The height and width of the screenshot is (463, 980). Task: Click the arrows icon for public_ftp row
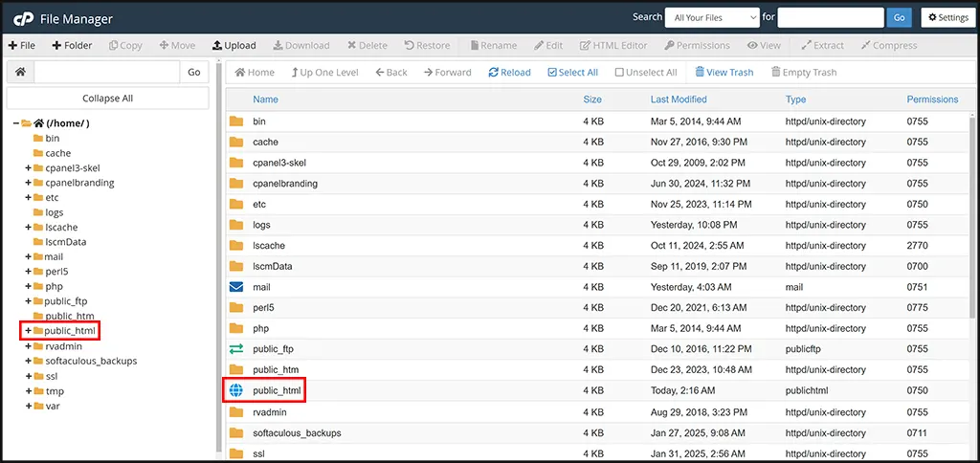(235, 349)
